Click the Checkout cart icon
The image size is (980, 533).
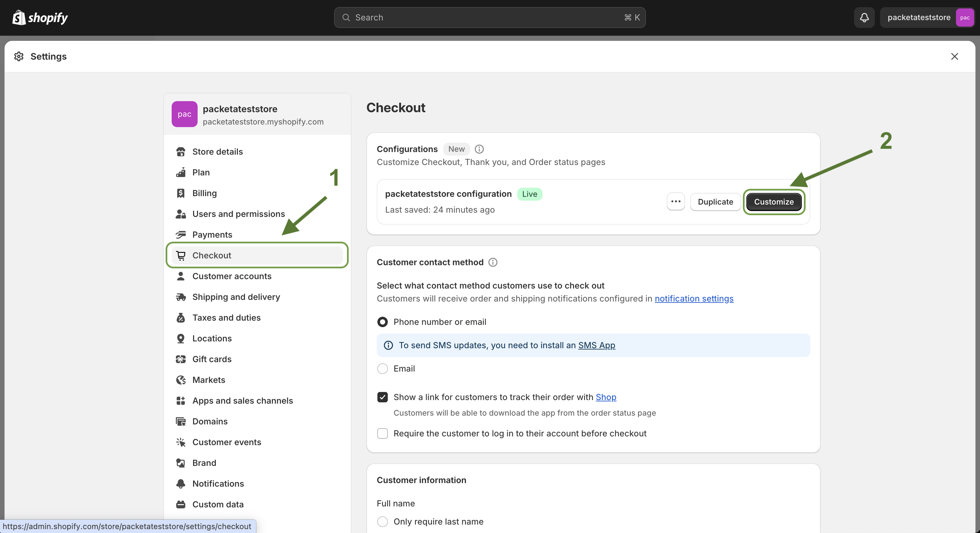(181, 255)
